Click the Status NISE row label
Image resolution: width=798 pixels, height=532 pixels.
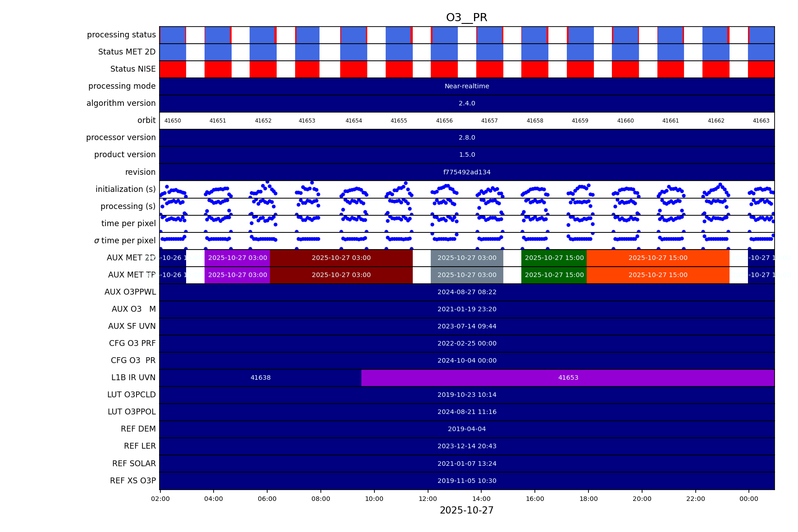pyautogui.click(x=133, y=69)
